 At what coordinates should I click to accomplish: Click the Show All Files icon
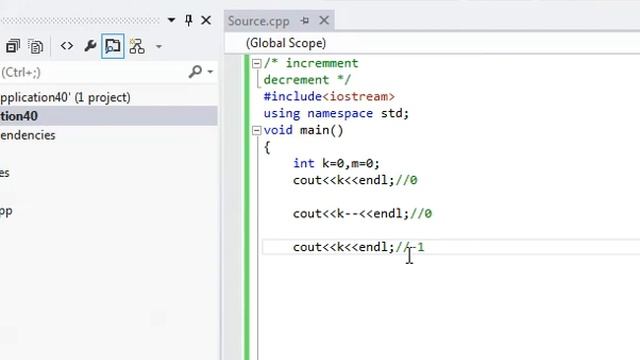coord(36,46)
